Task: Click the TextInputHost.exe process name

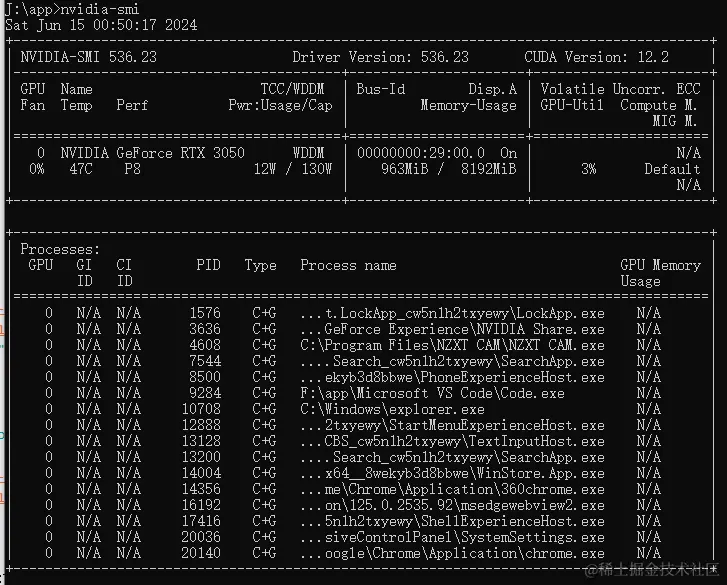Action: [452, 441]
